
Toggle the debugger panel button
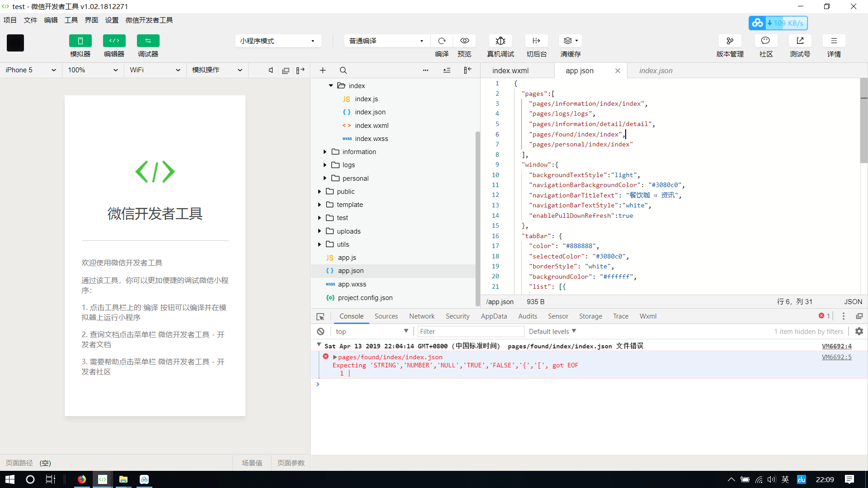point(148,41)
